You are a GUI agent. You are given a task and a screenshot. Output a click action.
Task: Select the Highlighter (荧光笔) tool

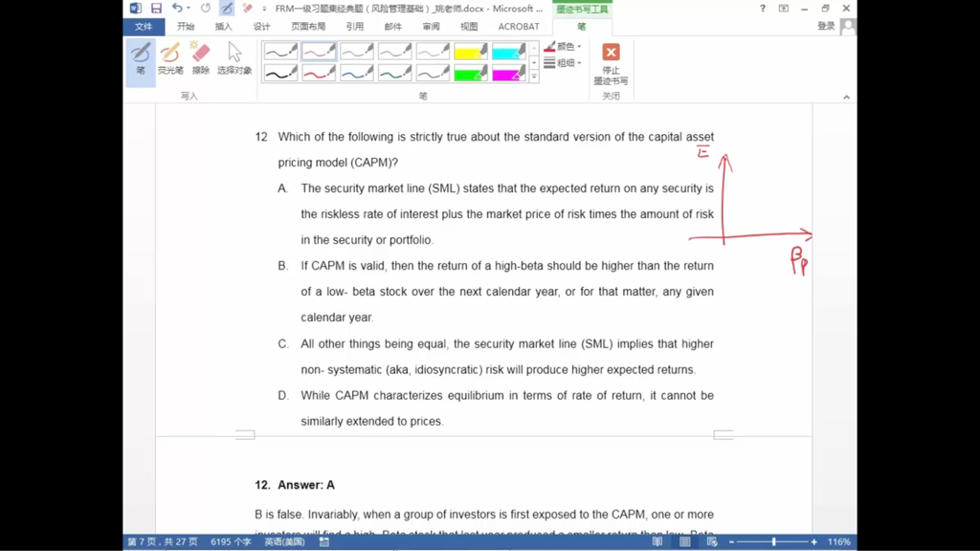coord(170,59)
